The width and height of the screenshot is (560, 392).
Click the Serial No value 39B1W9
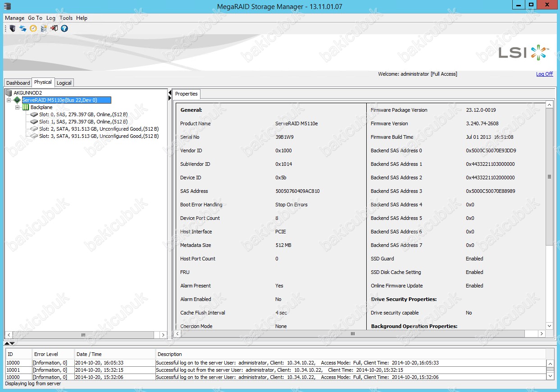pos(283,137)
